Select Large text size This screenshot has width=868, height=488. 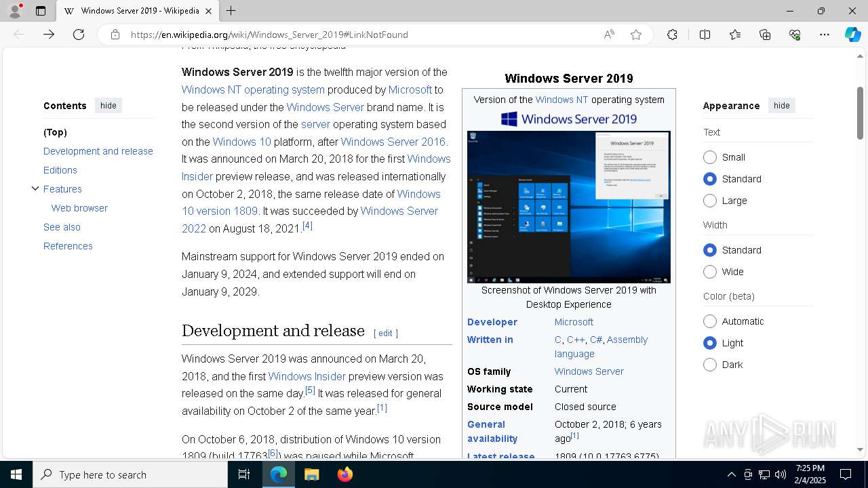(710, 201)
